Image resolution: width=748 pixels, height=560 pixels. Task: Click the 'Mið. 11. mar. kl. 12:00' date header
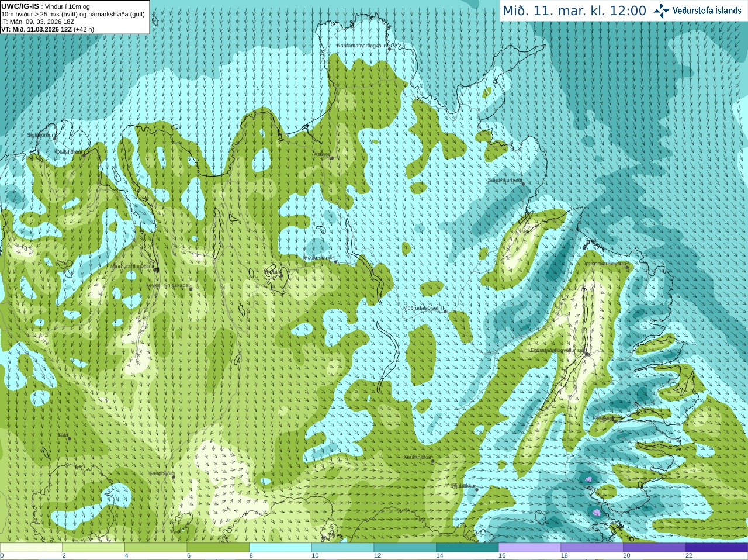point(574,11)
